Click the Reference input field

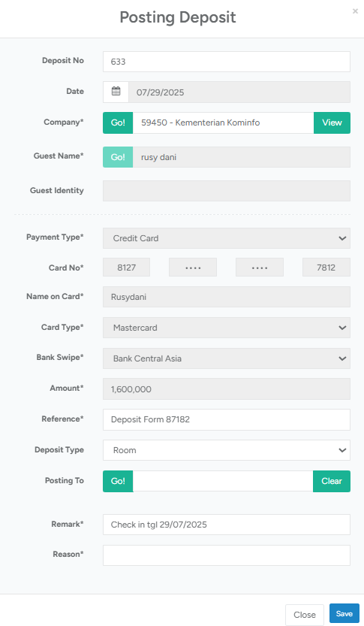pyautogui.click(x=227, y=419)
